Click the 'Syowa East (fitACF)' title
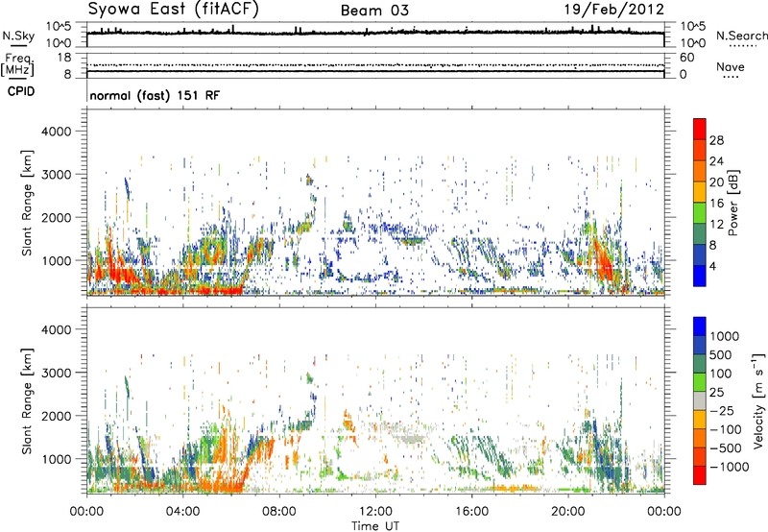Viewport: 768px width, 532px height. (x=173, y=10)
